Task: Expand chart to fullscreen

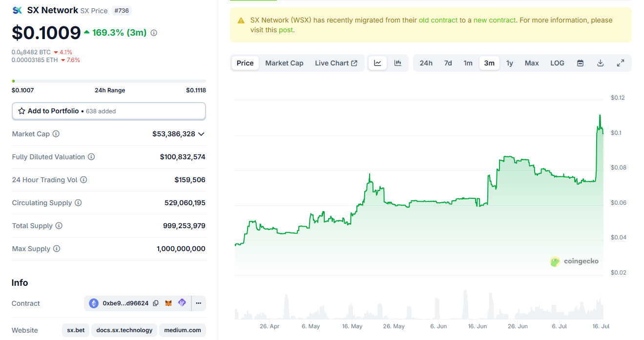Action: [x=621, y=63]
